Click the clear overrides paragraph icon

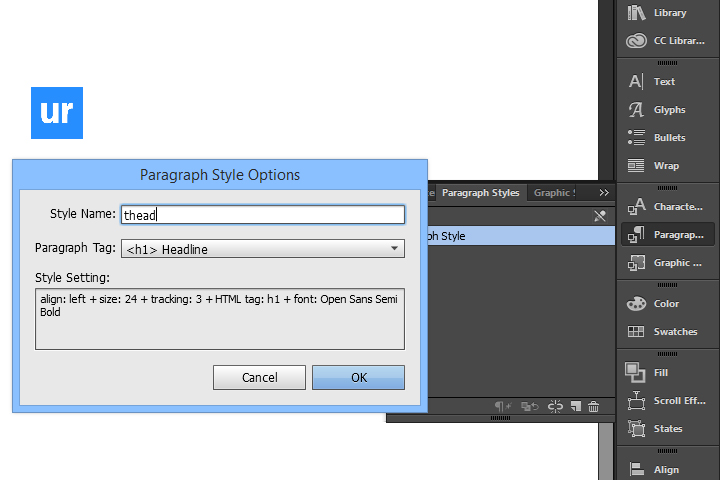[x=503, y=407]
